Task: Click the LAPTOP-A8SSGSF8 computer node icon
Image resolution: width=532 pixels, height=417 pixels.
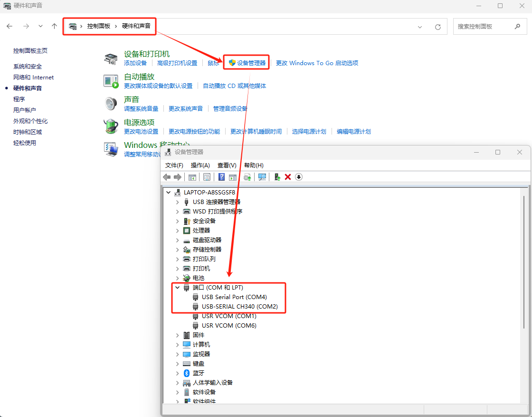Action: 178,192
